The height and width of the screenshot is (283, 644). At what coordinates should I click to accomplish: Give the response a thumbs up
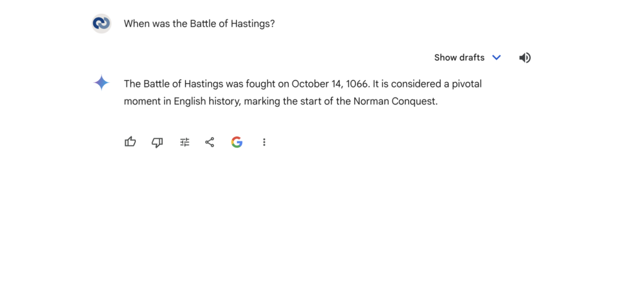tap(130, 142)
